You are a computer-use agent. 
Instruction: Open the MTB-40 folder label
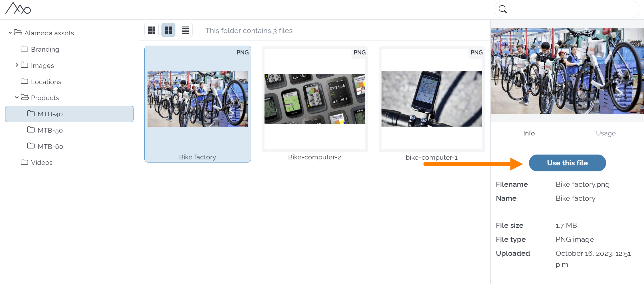(x=50, y=114)
